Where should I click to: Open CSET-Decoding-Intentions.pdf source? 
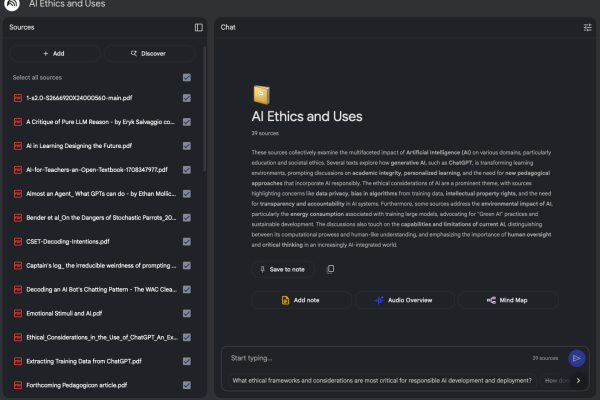coord(68,242)
